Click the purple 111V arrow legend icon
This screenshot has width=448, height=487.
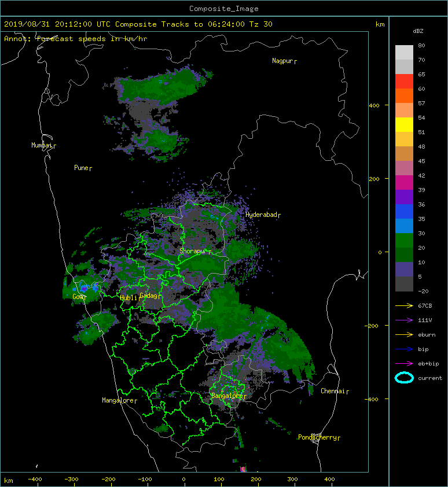(x=404, y=320)
